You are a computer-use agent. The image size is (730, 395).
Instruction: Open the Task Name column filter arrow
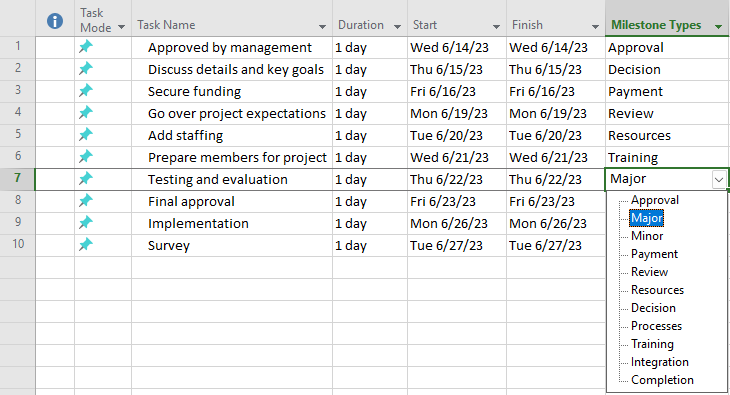pyautogui.click(x=322, y=27)
